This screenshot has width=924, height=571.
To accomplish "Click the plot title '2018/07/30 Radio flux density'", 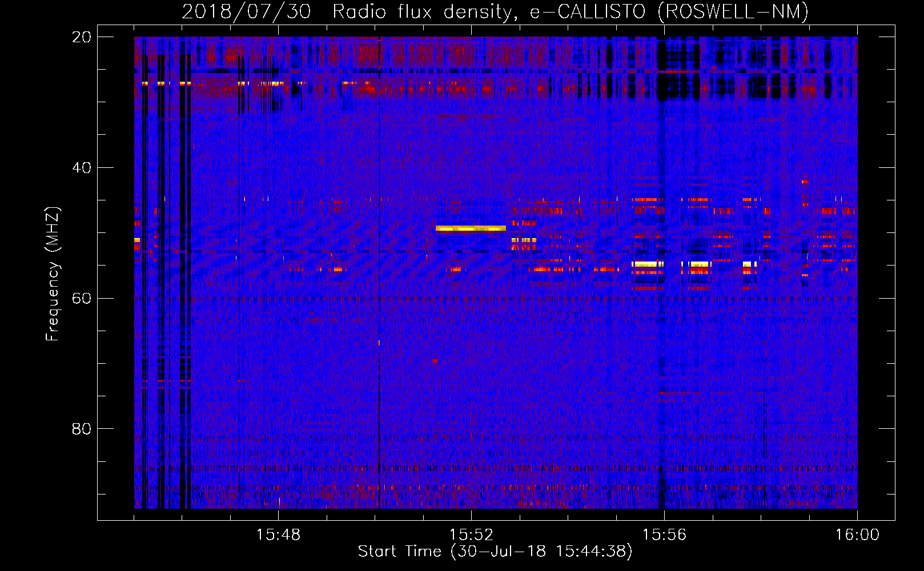I will point(495,11).
